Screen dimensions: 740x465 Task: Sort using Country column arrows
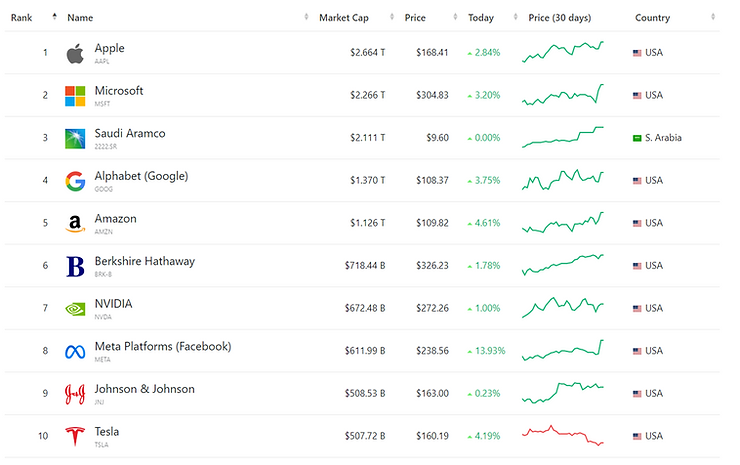[x=713, y=17]
